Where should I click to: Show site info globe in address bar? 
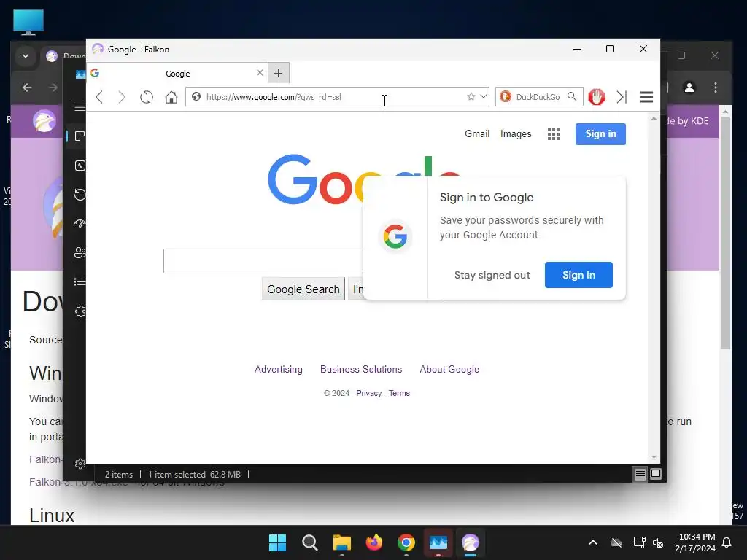coord(196,97)
